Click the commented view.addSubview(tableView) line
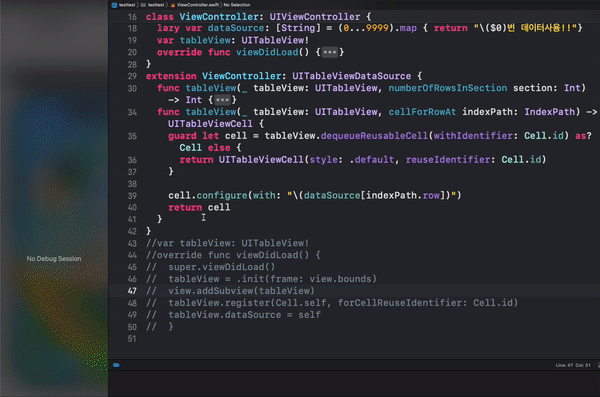600x397 pixels. (230, 291)
